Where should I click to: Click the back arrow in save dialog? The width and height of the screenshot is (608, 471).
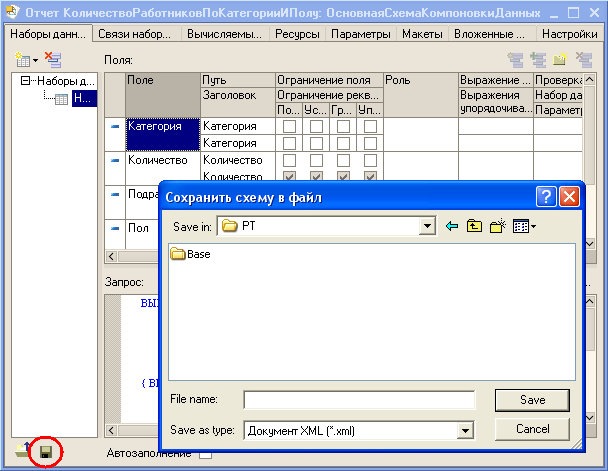(452, 226)
